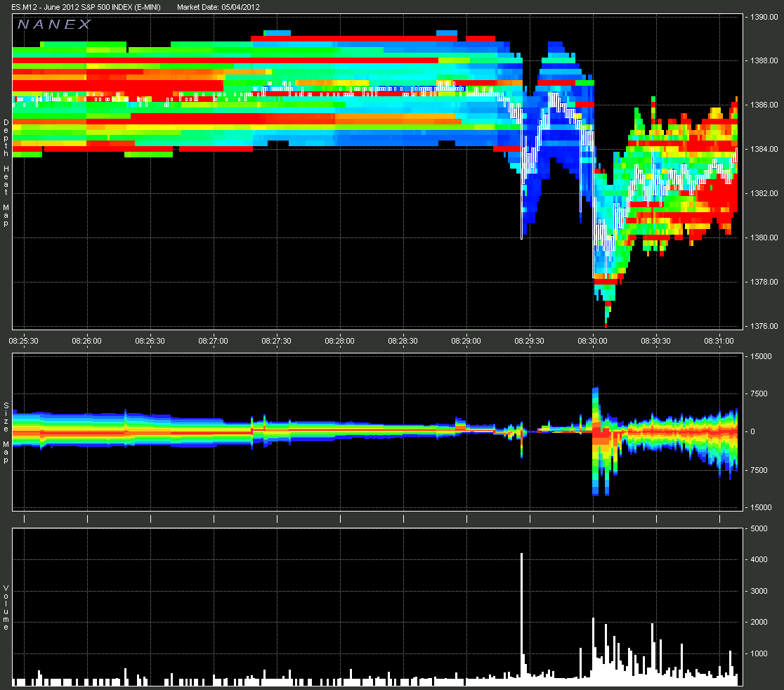The width and height of the screenshot is (784, 690).
Task: Click the 08:31:00 time axis label
Action: (x=719, y=341)
